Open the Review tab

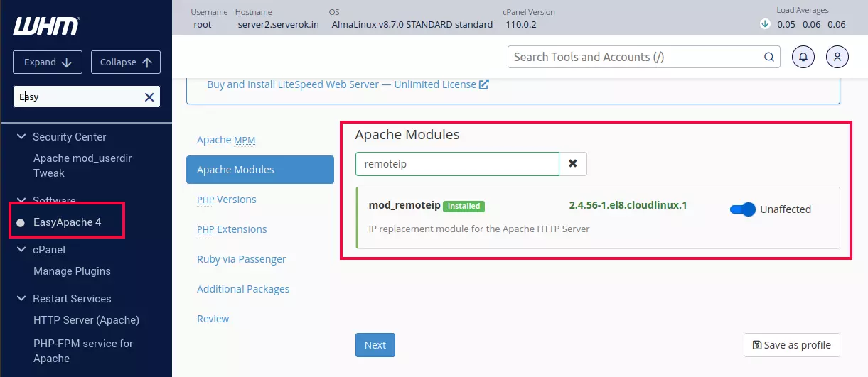(x=213, y=319)
